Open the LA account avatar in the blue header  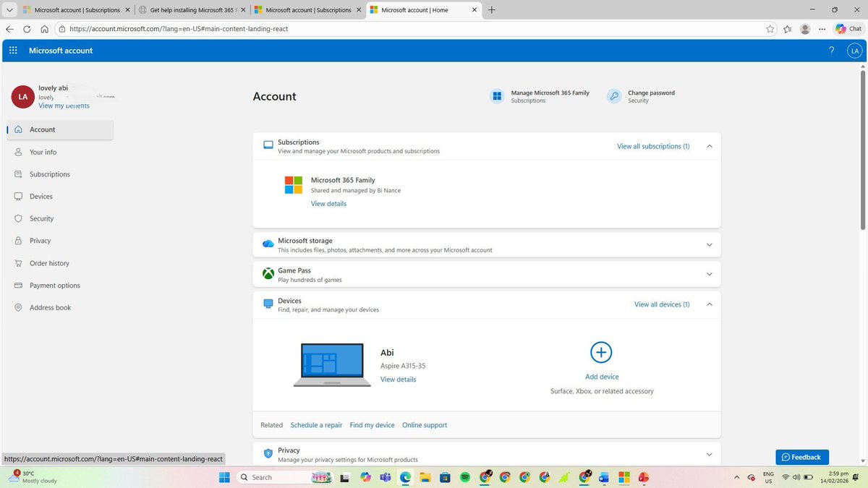coord(854,51)
